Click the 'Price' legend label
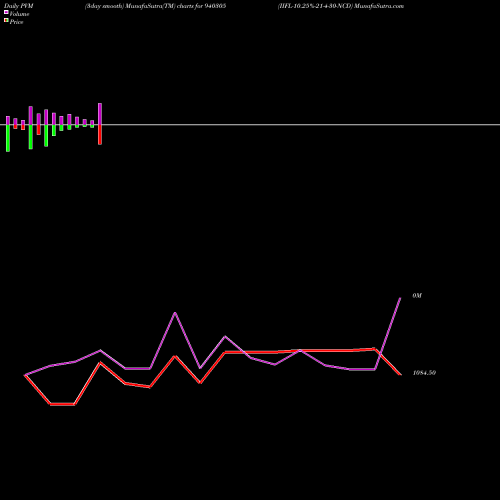 [x=16, y=22]
